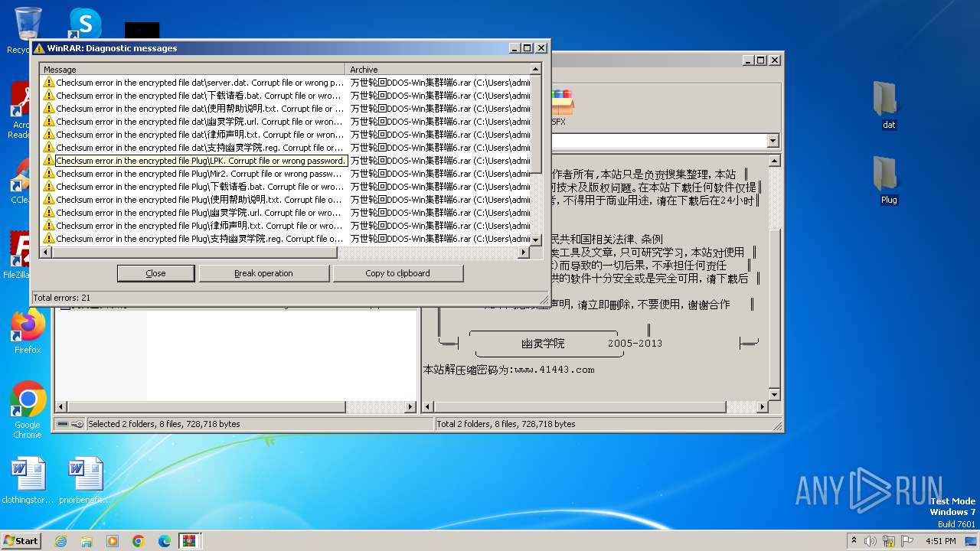Viewport: 980px width, 551px height.
Task: Click the password line www.41443.com in the comment
Action: (509, 370)
